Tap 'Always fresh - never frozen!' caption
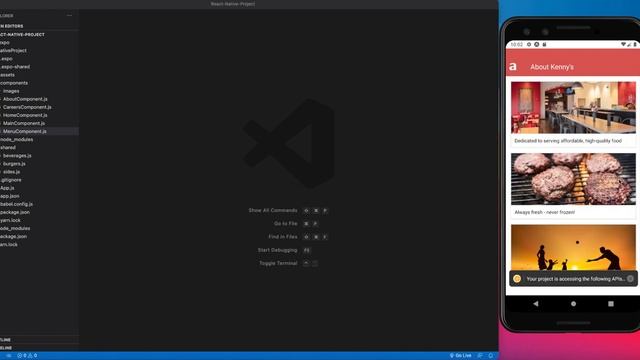 pyautogui.click(x=544, y=212)
